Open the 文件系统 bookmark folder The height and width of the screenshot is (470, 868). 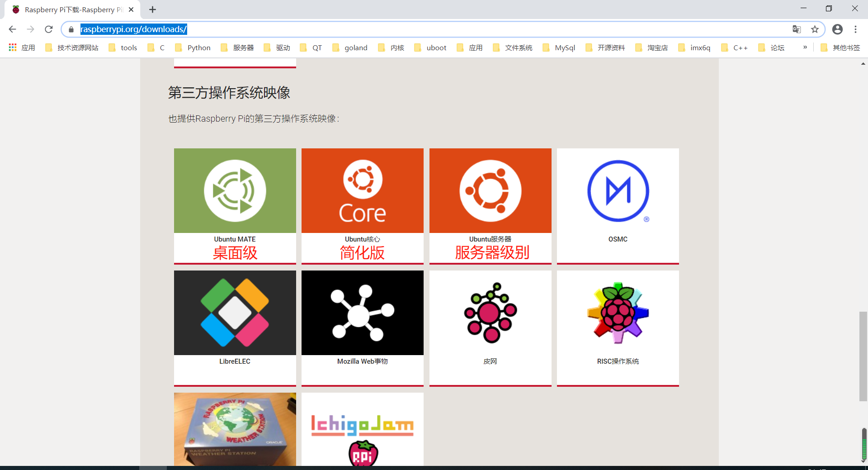pos(513,47)
